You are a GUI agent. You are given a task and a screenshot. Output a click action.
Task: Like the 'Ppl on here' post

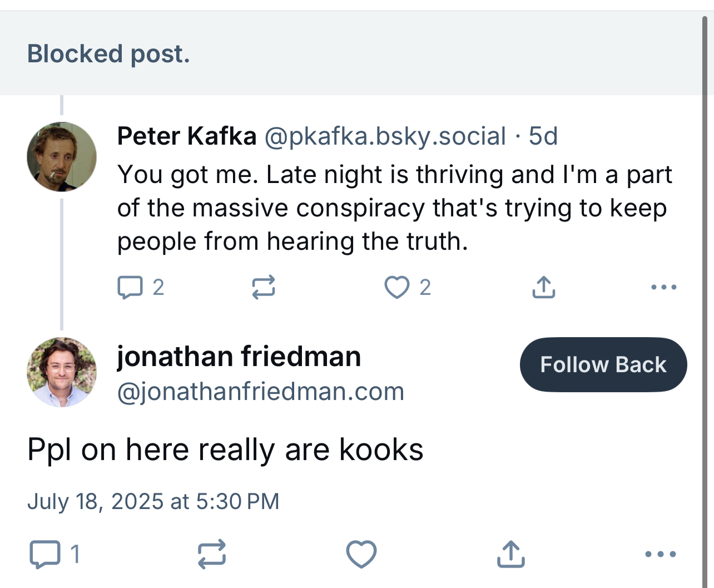click(361, 554)
